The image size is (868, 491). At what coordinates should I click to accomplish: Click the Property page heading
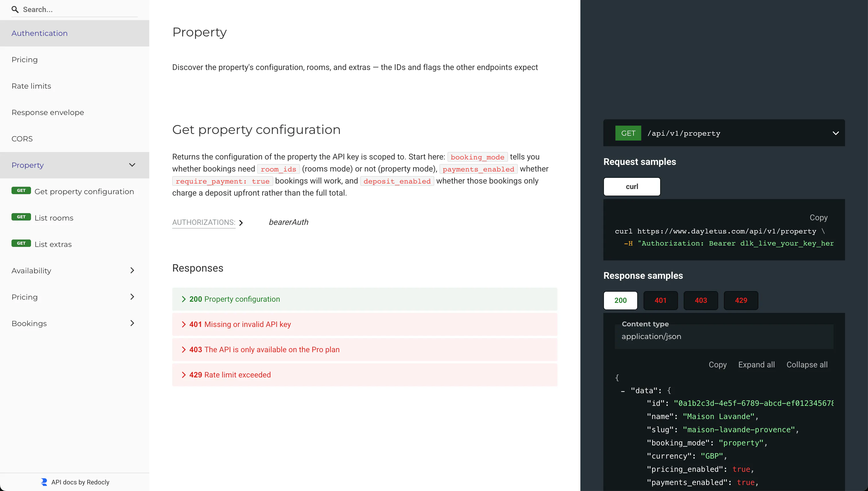(x=199, y=32)
